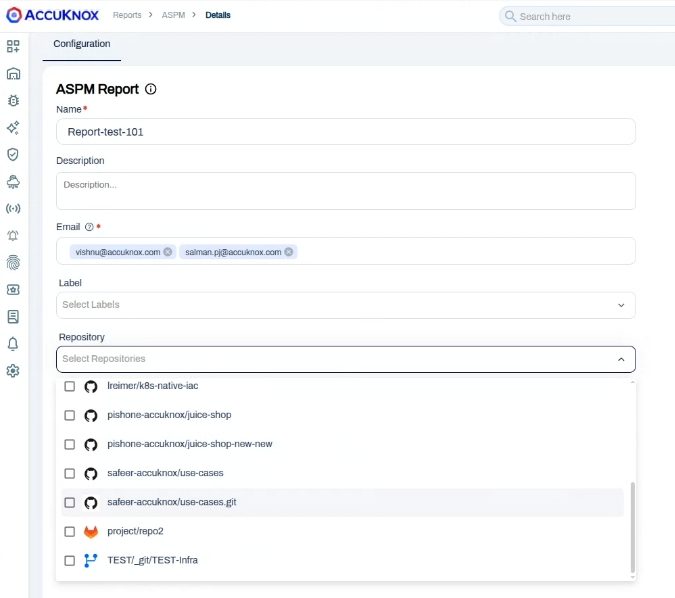Open the ticket icon in sidebar
Image resolution: width=675 pixels, height=598 pixels.
coord(13,290)
